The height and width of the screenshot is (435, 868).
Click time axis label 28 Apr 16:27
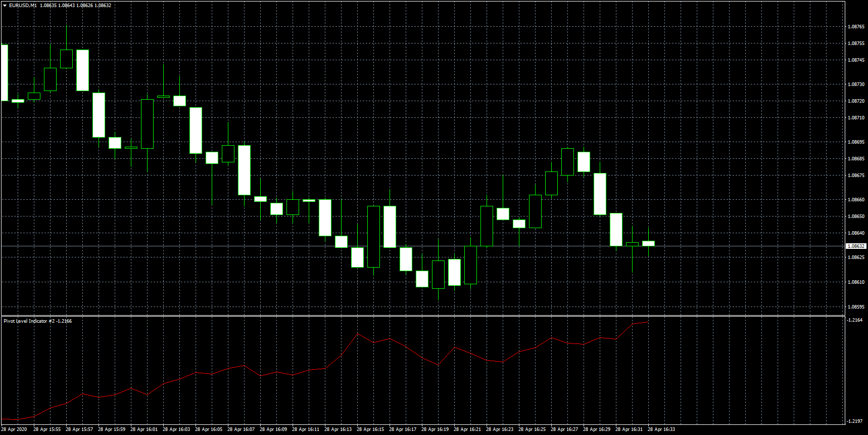(564, 429)
